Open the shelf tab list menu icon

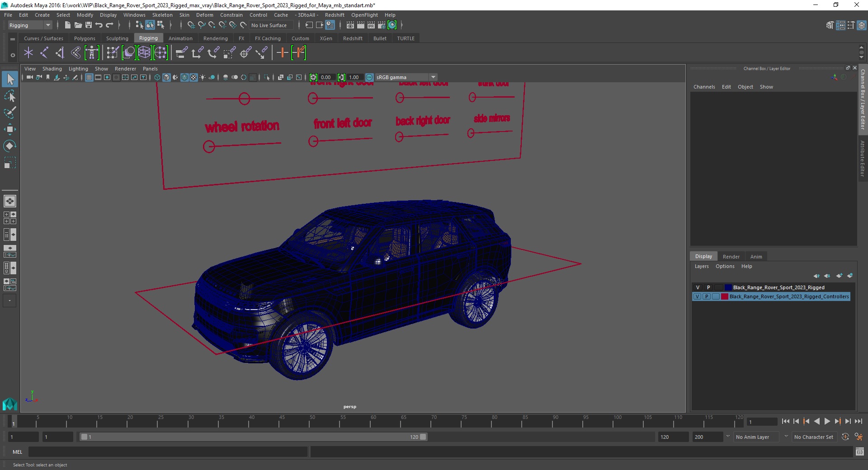coord(13,39)
